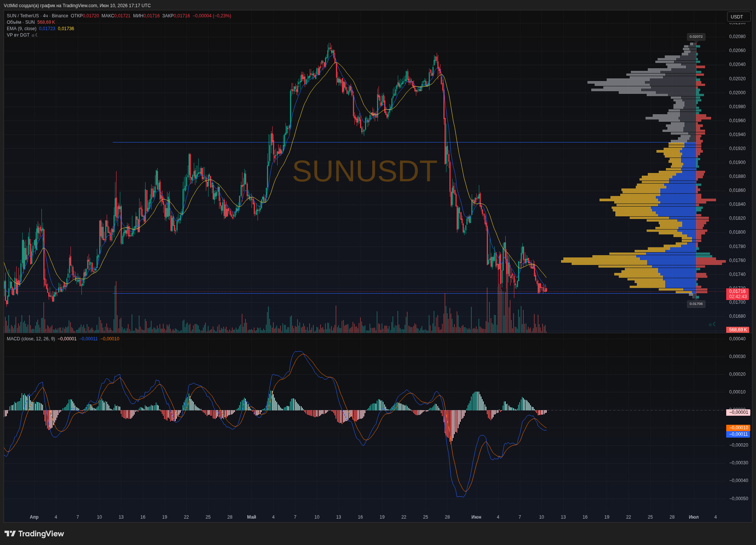
Task: Click teal sun-moon symbol above volume axis label
Action: (x=712, y=325)
